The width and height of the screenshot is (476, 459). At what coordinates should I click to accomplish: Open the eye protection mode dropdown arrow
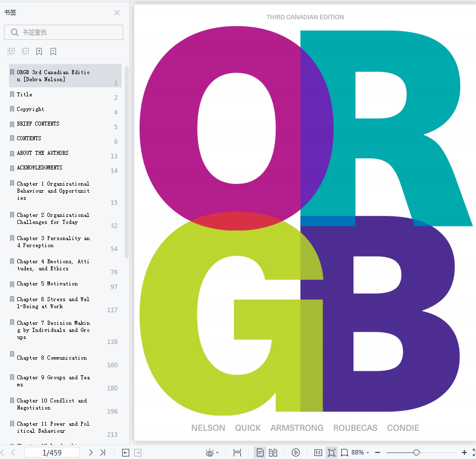(x=218, y=453)
